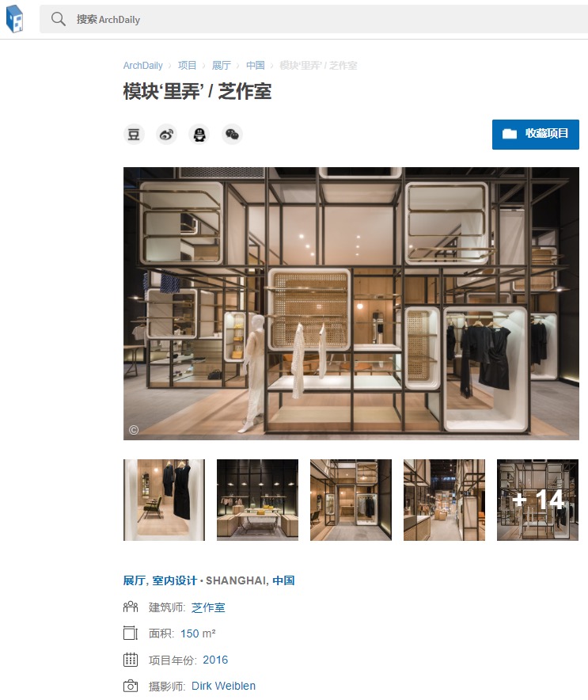Click the 收藏项目 save button
The width and height of the screenshot is (588, 700).
tap(535, 135)
